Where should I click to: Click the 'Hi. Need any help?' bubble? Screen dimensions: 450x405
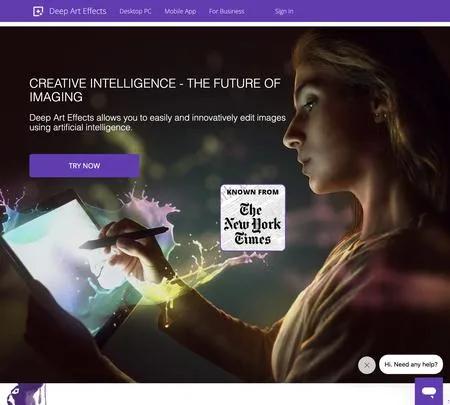pos(411,364)
